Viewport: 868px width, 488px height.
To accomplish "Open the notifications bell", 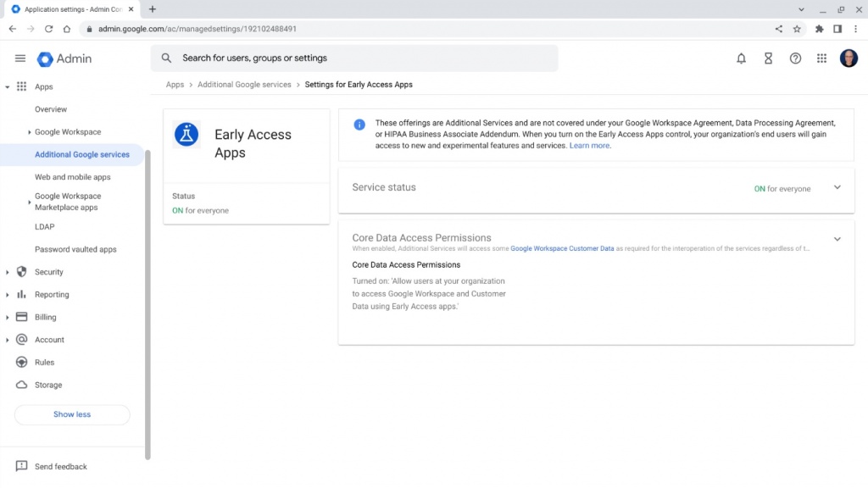I will pos(741,58).
